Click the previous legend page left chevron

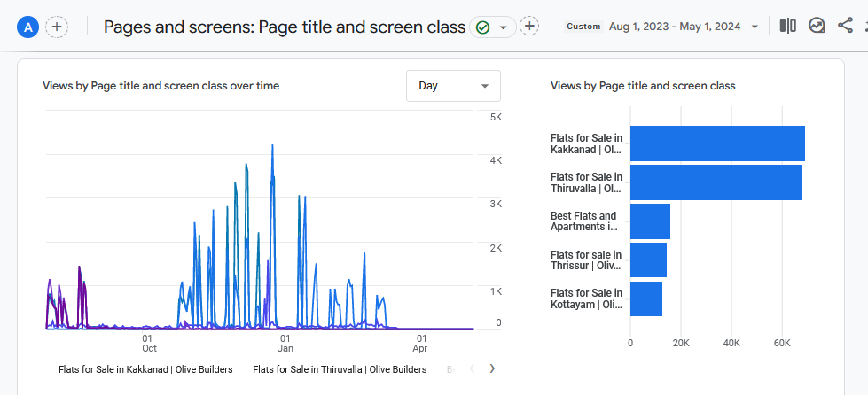[472, 368]
